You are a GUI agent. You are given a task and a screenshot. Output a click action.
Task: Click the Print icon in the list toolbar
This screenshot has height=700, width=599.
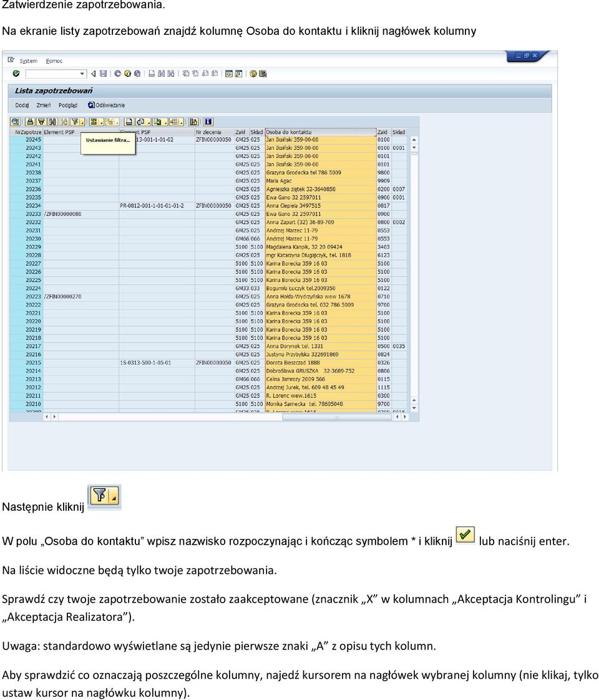(129, 122)
